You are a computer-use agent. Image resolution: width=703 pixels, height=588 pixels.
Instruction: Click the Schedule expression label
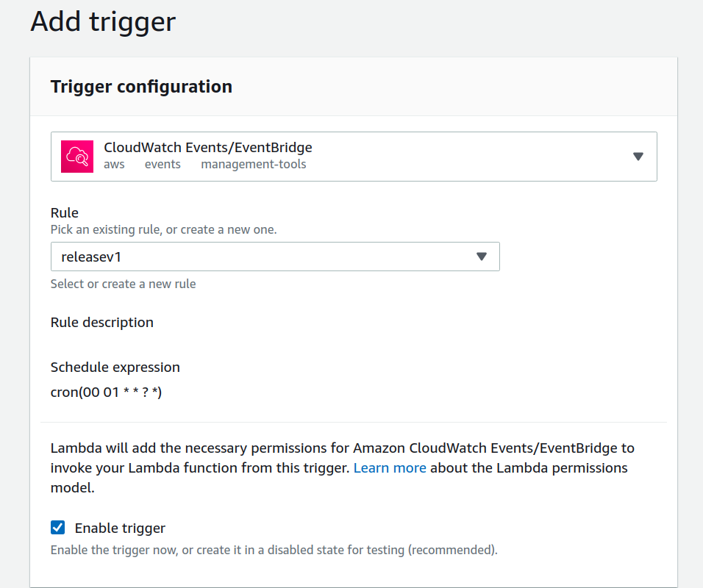[115, 367]
